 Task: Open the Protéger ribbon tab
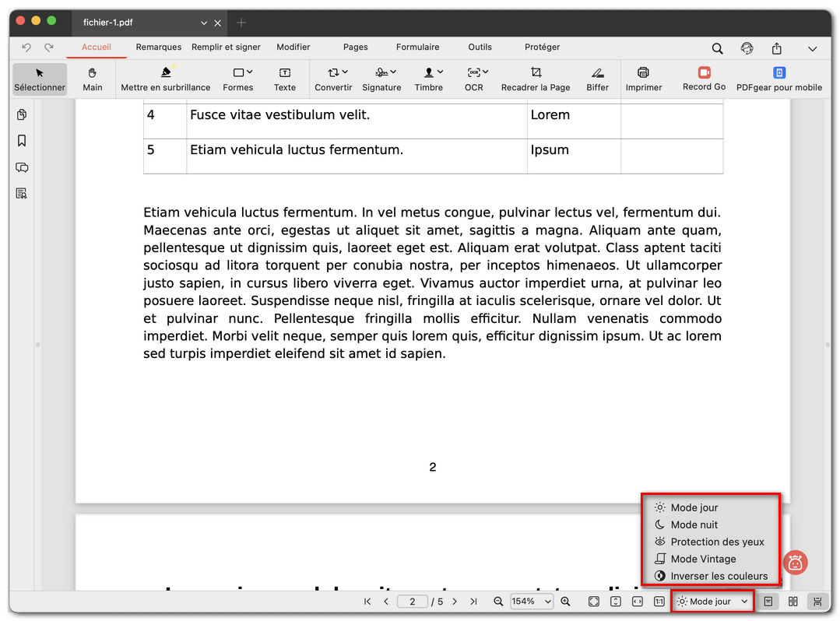(x=542, y=47)
